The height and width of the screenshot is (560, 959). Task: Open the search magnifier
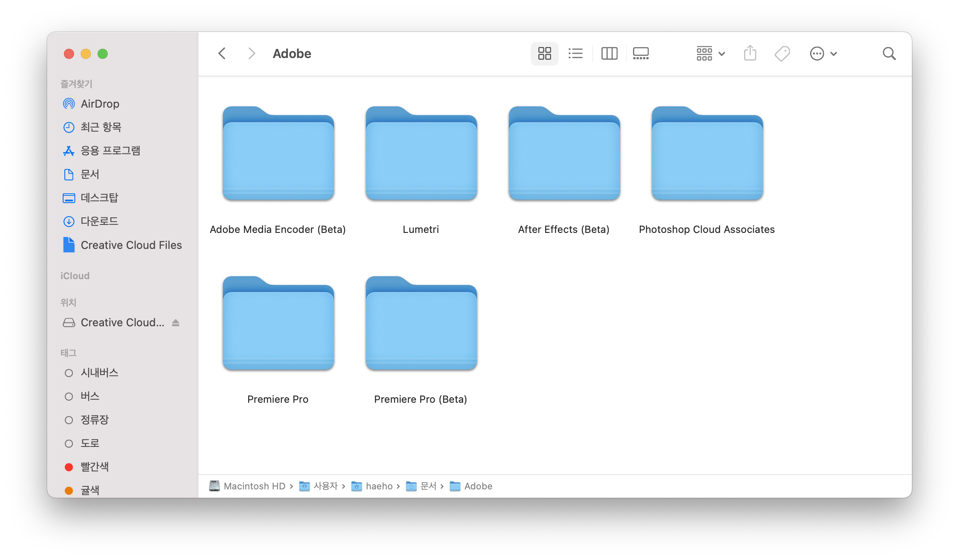pos(889,53)
